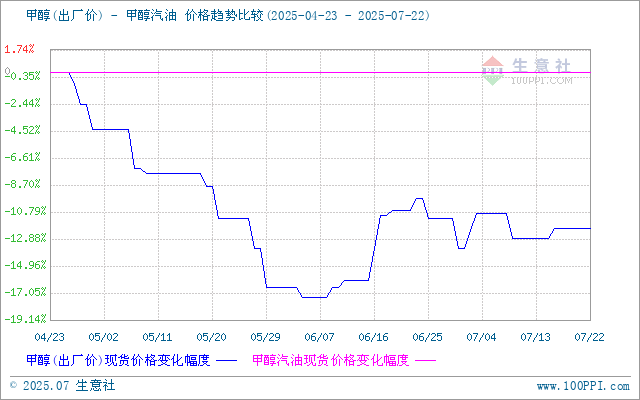Click the -2.44% axis label
Screen dimensions: 640x400
pyautogui.click(x=23, y=103)
